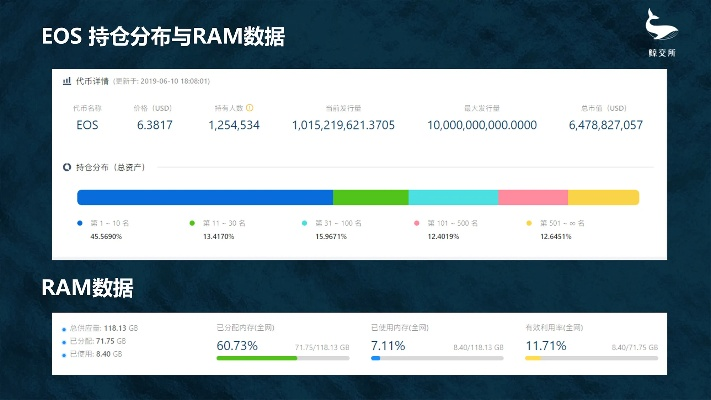Click the 已使用内存(全网) label
711x400 pixels.
(400, 327)
